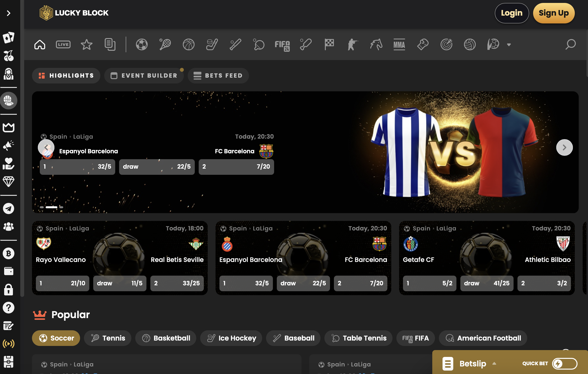The image size is (588, 374).
Task: Open the live dealer icon in sidebar
Action: coord(9,74)
